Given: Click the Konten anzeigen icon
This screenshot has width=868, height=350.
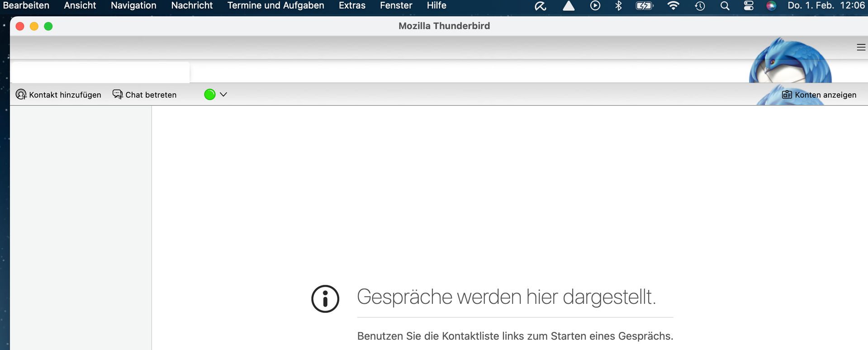Looking at the screenshot, I should 787,95.
